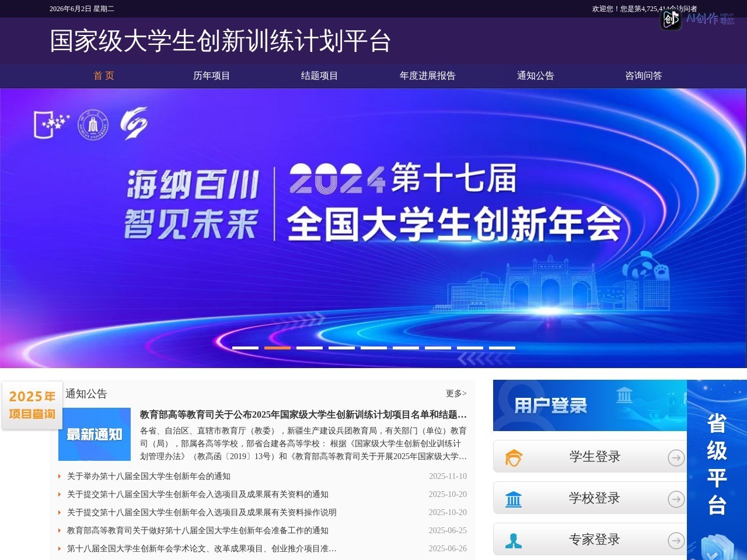Click the 通知公告 section heading
747x560 pixels.
tap(86, 394)
